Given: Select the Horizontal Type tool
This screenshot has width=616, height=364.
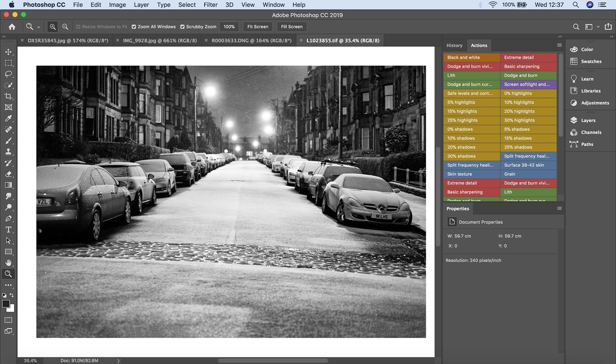Looking at the screenshot, I should (8, 229).
